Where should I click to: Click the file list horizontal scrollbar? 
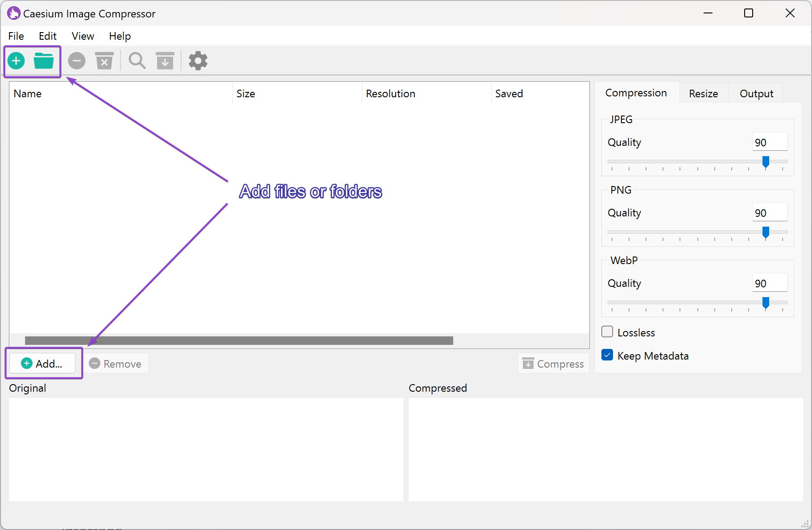point(239,340)
